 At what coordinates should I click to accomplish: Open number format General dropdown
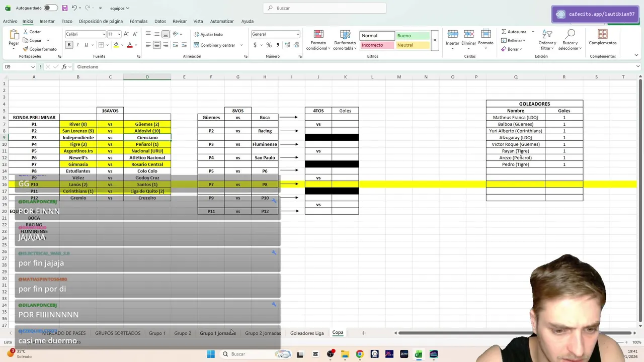click(298, 34)
